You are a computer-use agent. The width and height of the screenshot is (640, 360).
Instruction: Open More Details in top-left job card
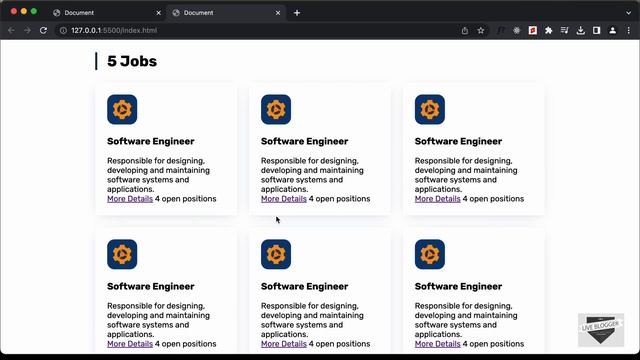130,199
